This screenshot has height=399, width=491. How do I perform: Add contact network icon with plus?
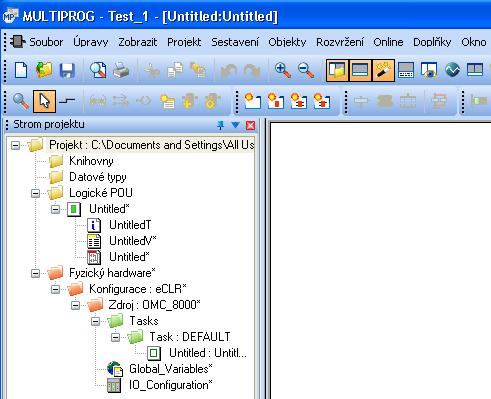pyautogui.click(x=190, y=101)
